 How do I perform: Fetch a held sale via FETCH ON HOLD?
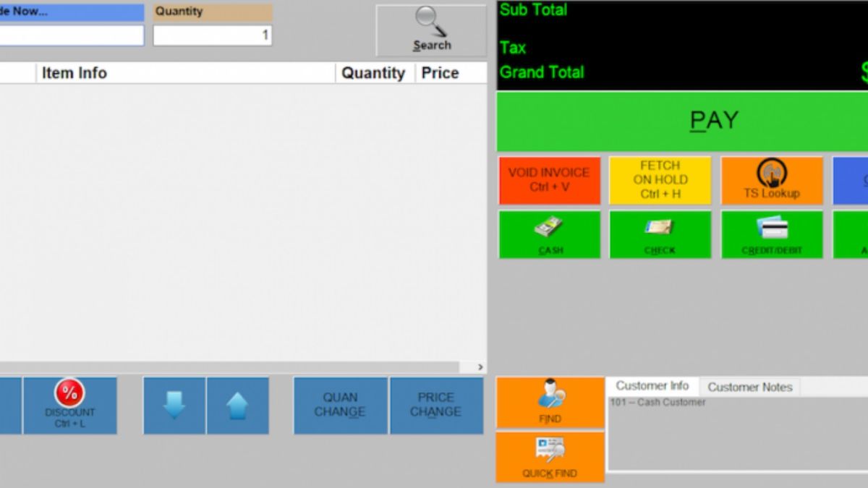[x=660, y=180]
